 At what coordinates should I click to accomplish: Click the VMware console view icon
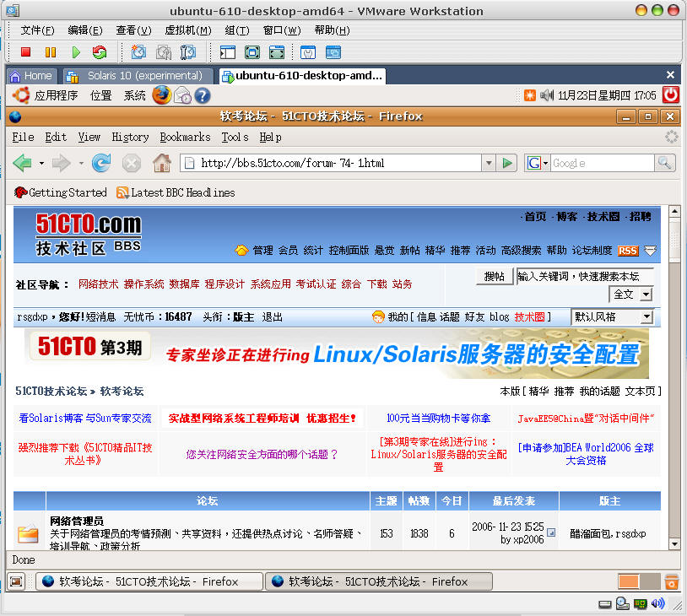pyautogui.click(x=333, y=52)
